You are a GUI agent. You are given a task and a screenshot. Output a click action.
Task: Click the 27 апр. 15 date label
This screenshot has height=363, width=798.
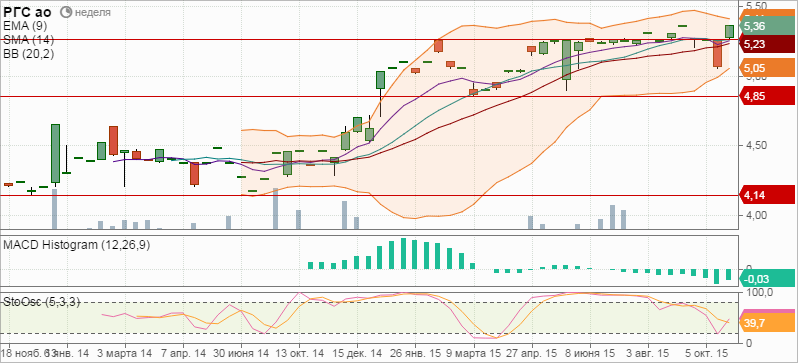(x=532, y=353)
